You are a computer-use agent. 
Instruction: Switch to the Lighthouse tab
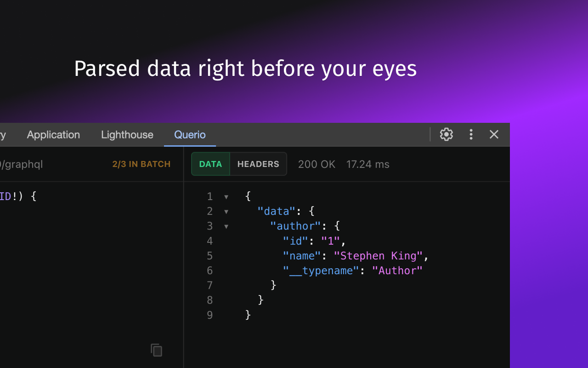point(127,134)
